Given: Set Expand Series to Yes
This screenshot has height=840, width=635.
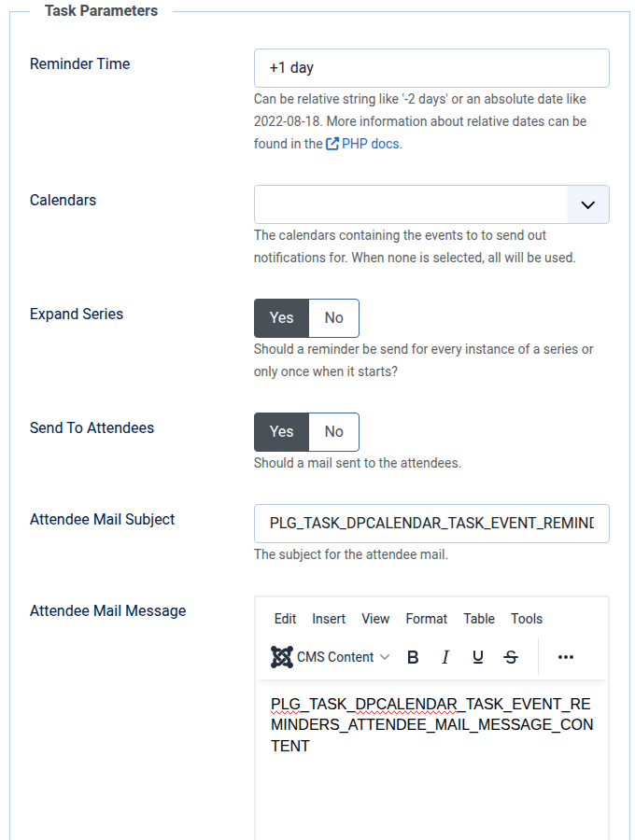Looking at the screenshot, I should (x=281, y=318).
